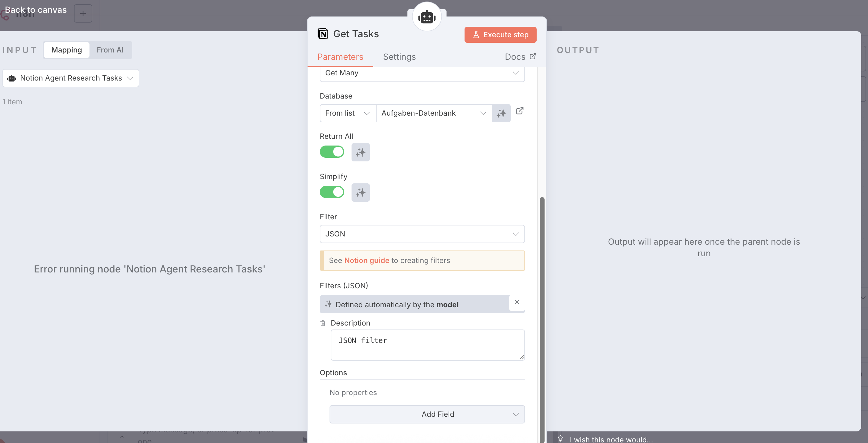Switch to the Parameters tab

point(340,57)
